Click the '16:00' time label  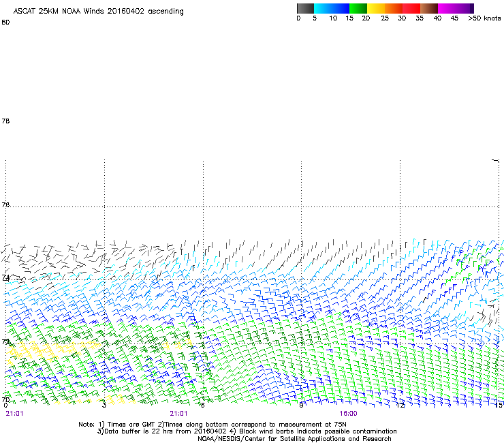[x=348, y=414]
